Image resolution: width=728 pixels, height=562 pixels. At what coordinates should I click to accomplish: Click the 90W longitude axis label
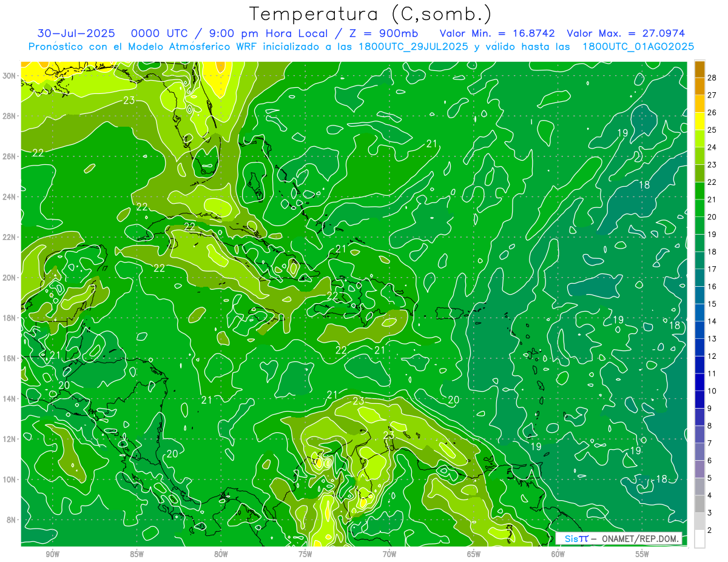coord(53,554)
